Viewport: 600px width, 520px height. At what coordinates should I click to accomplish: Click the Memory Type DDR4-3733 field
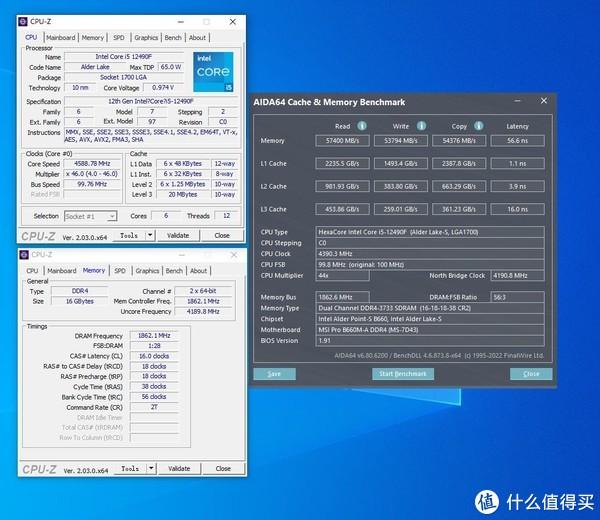(x=430, y=308)
